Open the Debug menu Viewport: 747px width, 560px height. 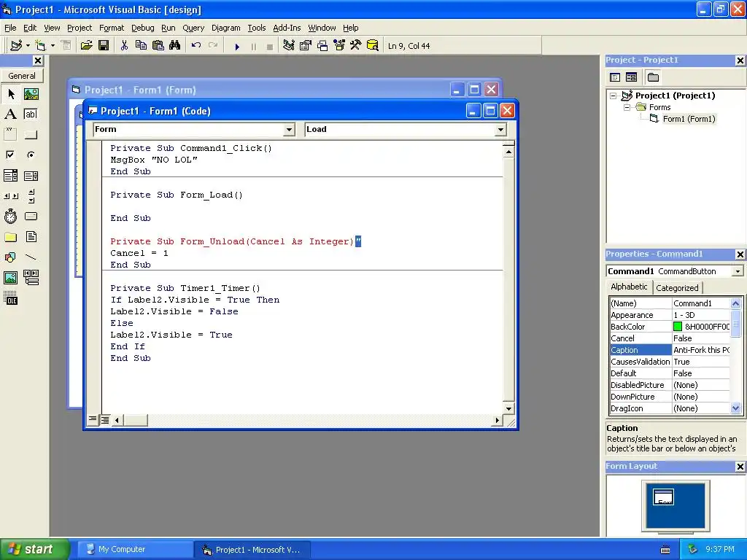pos(142,28)
